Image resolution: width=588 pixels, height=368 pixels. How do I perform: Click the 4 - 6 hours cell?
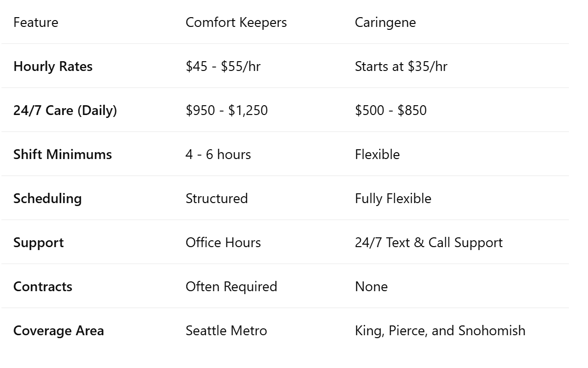[x=218, y=155]
